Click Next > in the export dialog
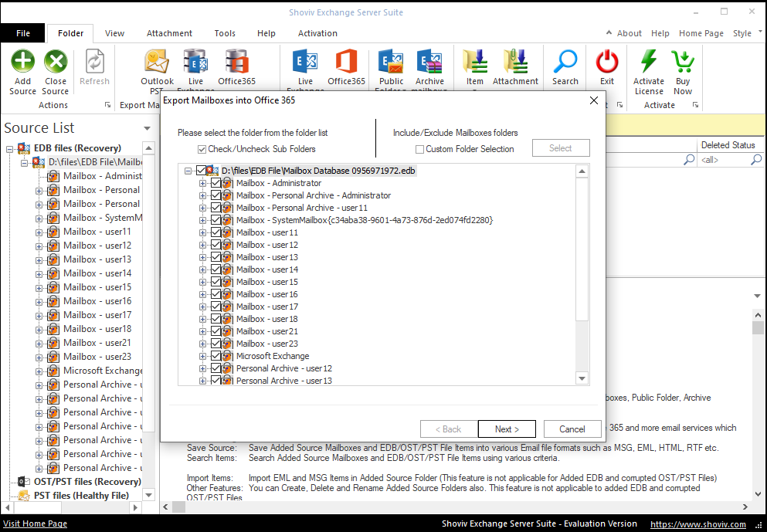This screenshot has width=767, height=532. [x=507, y=429]
